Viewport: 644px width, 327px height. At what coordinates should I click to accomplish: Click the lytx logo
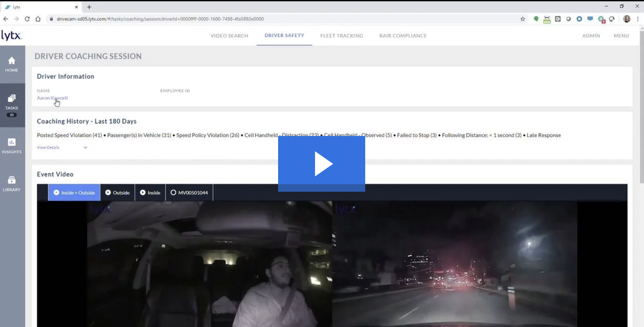pos(11,35)
